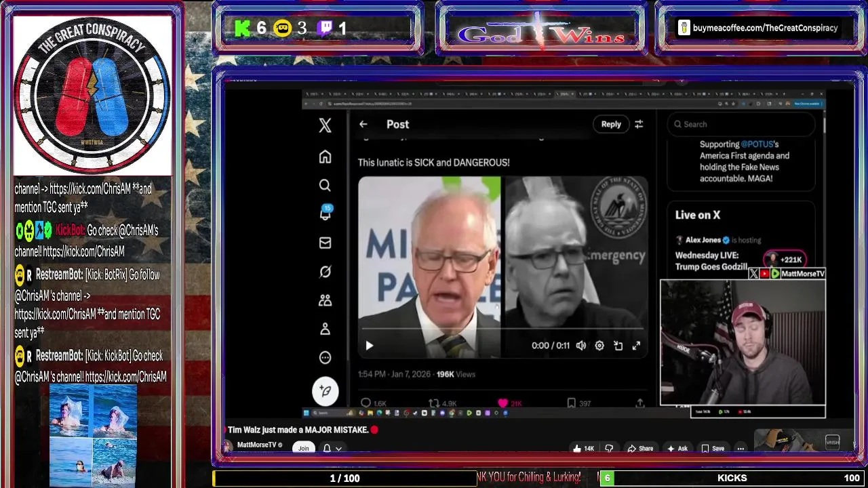This screenshot has width=868, height=488.
Task: Open Communities icon in X sidebar
Action: pyautogui.click(x=325, y=300)
